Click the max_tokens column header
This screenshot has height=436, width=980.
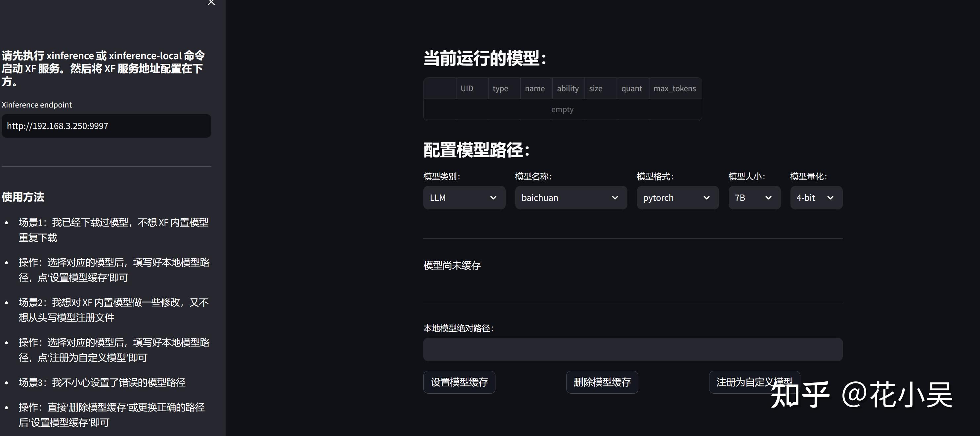click(x=674, y=89)
